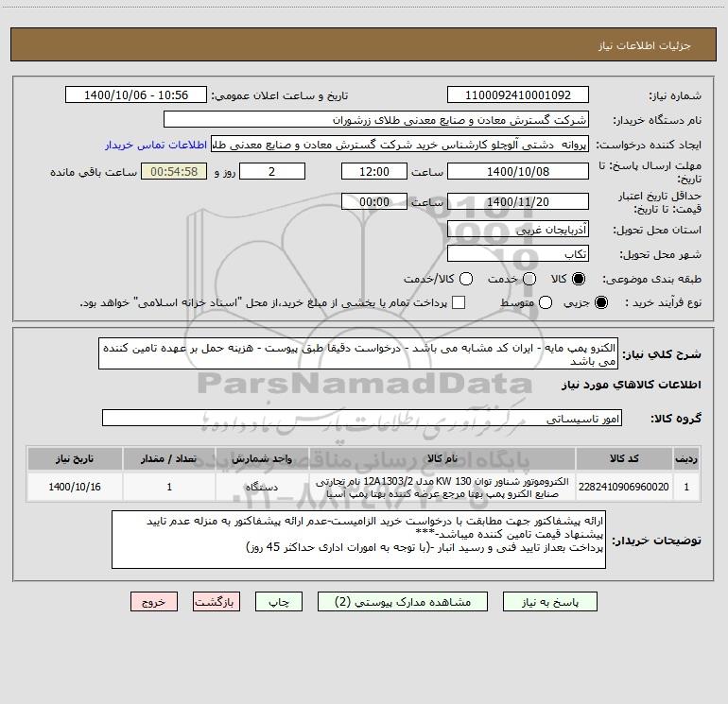Click the دستگاه unit cell
The image size is (728, 704).
(262, 487)
